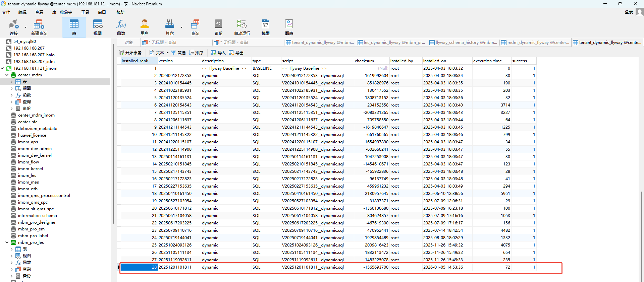Image resolution: width=644 pixels, height=282 pixels.
Task: Collapse the mbm_pro_les database tree node
Action: 7,242
